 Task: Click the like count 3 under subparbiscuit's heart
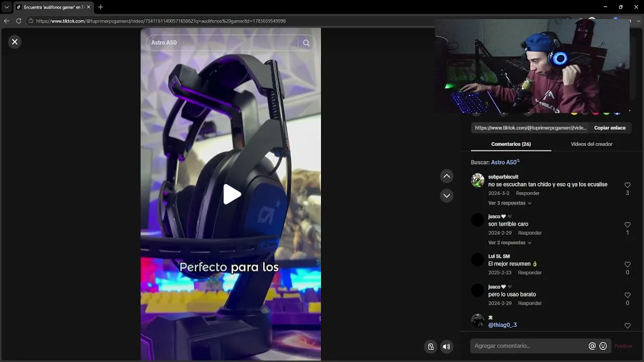click(x=627, y=193)
